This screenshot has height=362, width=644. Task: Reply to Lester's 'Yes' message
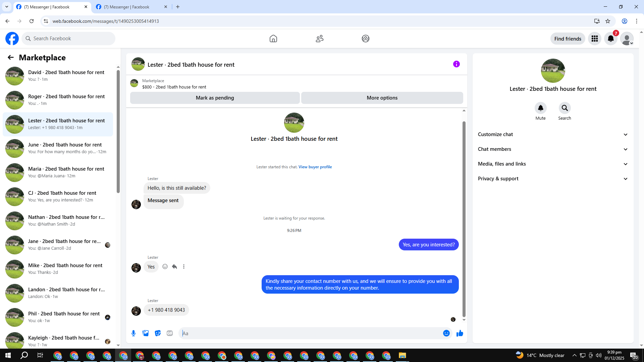(x=174, y=266)
